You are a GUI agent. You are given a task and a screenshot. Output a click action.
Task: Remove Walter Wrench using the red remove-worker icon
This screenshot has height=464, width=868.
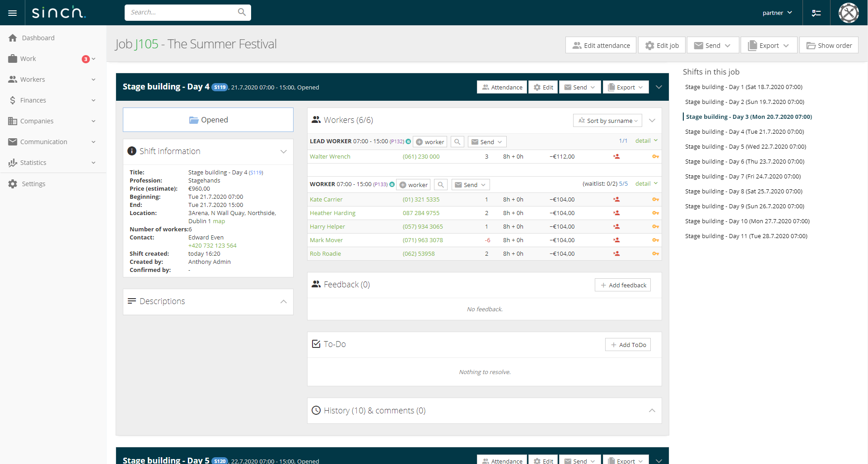coord(617,156)
